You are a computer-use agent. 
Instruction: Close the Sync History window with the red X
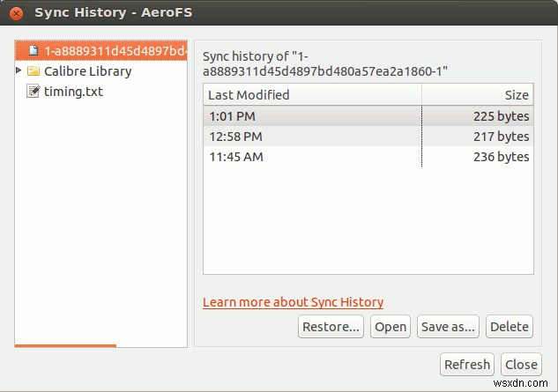point(16,13)
